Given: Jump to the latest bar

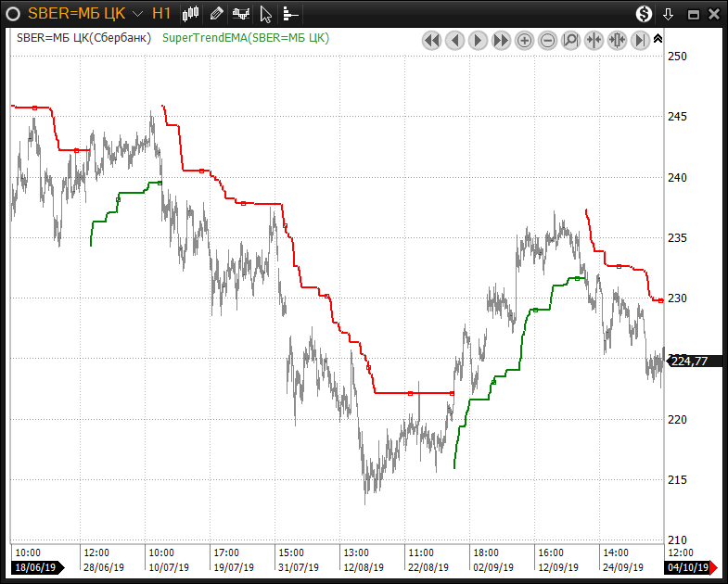Looking at the screenshot, I should pos(640,40).
